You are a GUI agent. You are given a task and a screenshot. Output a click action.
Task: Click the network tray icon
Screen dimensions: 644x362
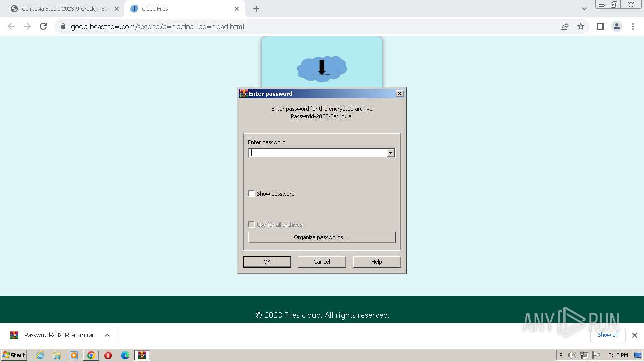click(584, 355)
